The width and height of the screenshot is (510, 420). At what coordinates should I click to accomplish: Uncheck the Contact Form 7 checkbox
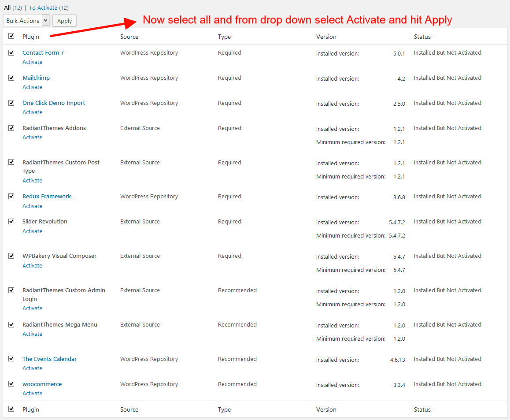pos(11,52)
